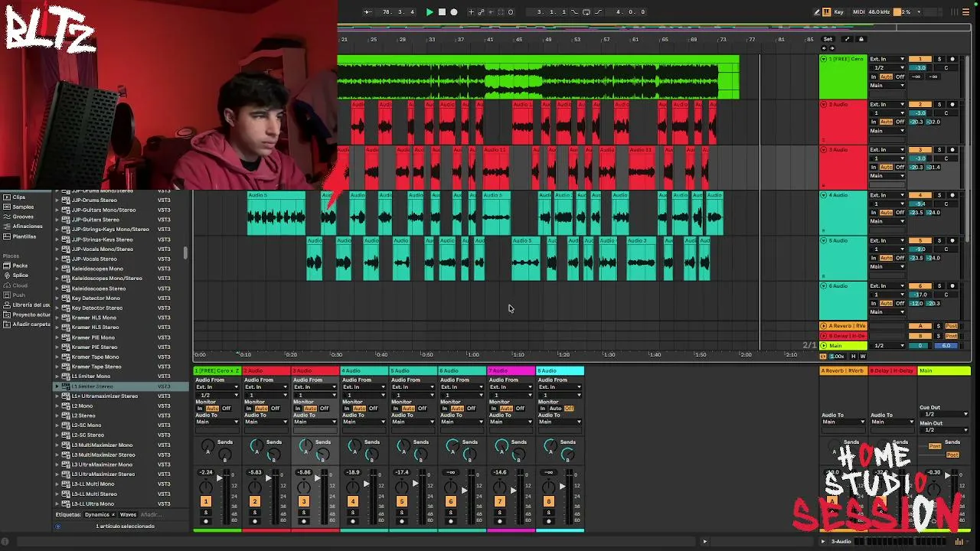Open Packs in browser places
Image resolution: width=980 pixels, height=551 pixels.
point(20,266)
